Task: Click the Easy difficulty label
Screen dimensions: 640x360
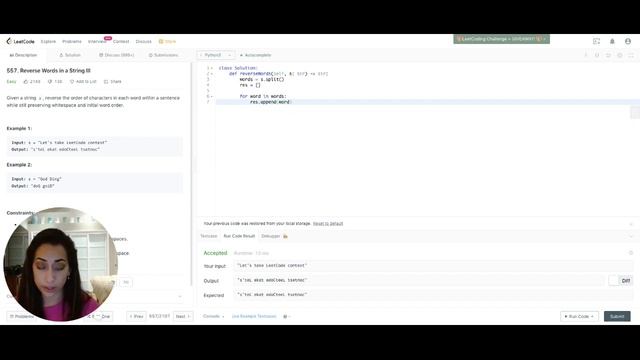Action: (x=11, y=82)
